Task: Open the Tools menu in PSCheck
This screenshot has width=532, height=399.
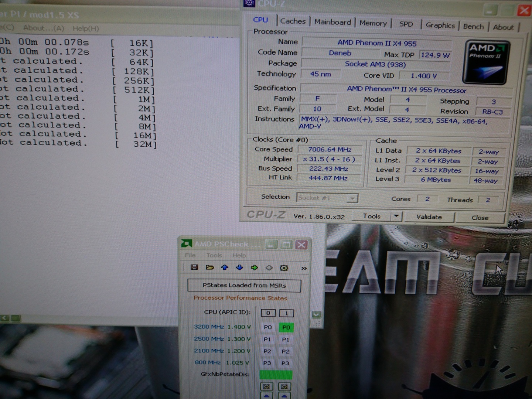Action: pyautogui.click(x=214, y=255)
